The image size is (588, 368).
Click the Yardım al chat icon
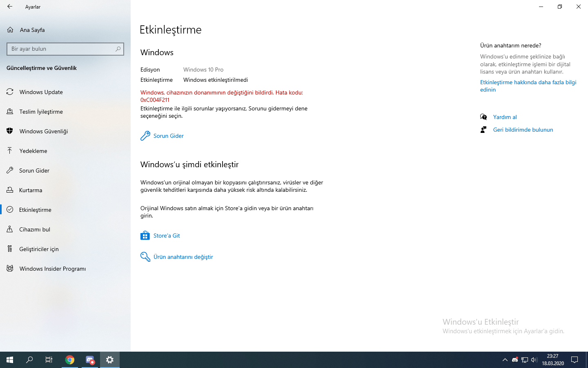483,117
